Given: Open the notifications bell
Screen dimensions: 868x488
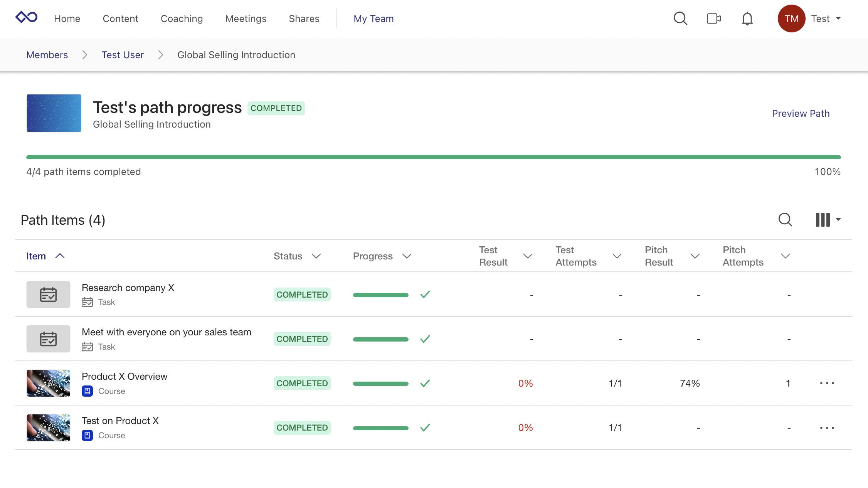Looking at the screenshot, I should tap(747, 18).
